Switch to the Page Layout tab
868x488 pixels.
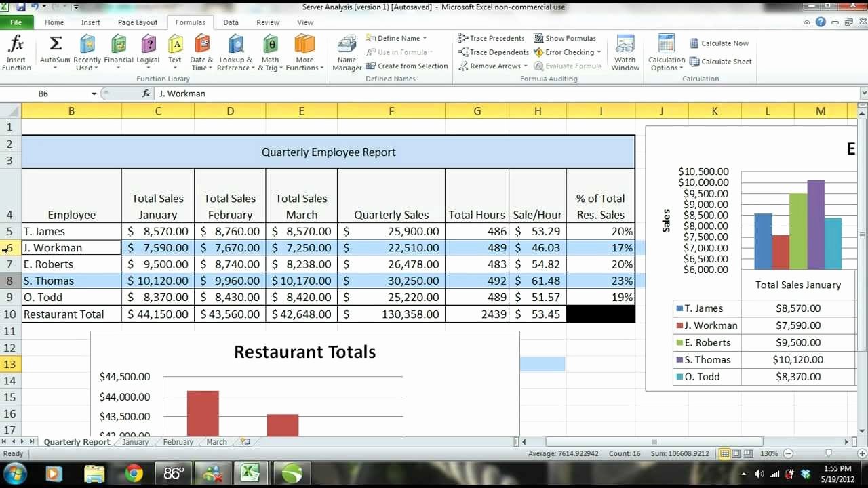138,22
